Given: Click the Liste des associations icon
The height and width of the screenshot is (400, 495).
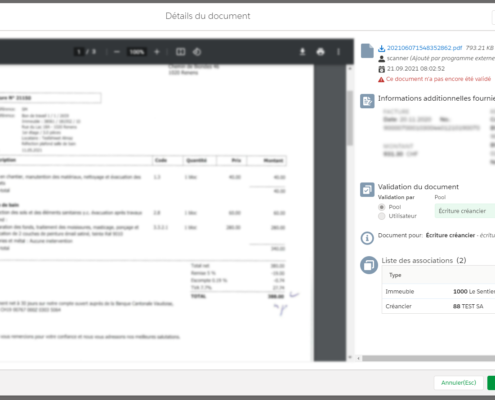Looking at the screenshot, I should 369,265.
